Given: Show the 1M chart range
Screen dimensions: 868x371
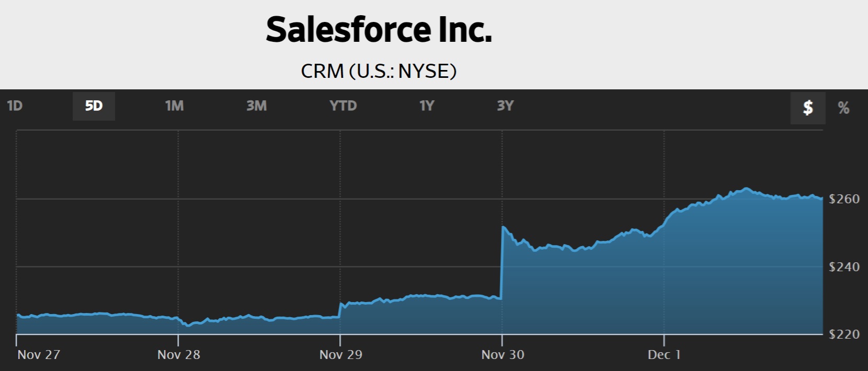Looking at the screenshot, I should (174, 106).
